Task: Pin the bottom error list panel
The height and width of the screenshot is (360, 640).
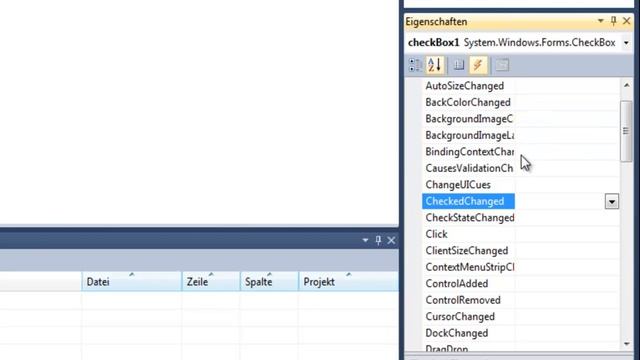Action: pos(378,240)
